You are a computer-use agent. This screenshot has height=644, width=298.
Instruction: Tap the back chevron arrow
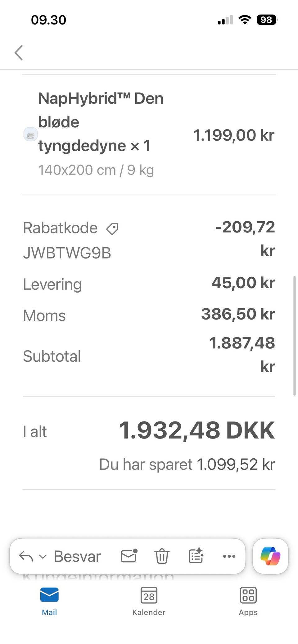coord(19,53)
